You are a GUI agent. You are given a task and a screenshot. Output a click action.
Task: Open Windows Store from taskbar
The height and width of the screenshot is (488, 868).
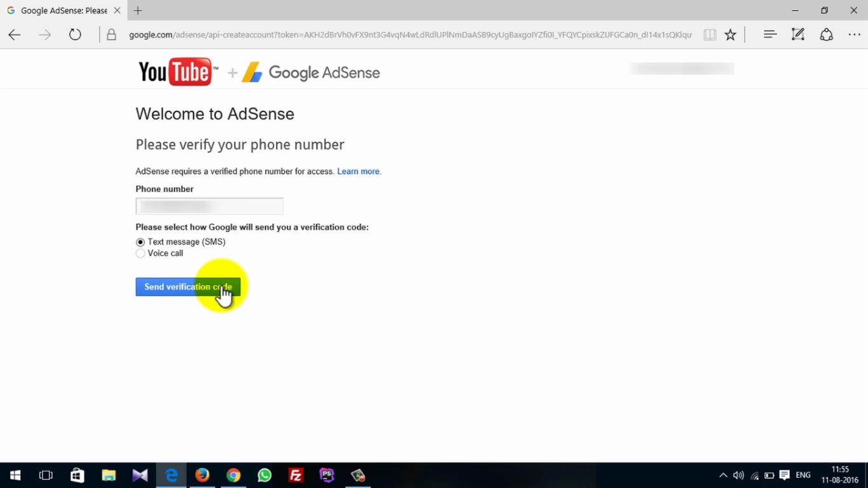coord(77,475)
